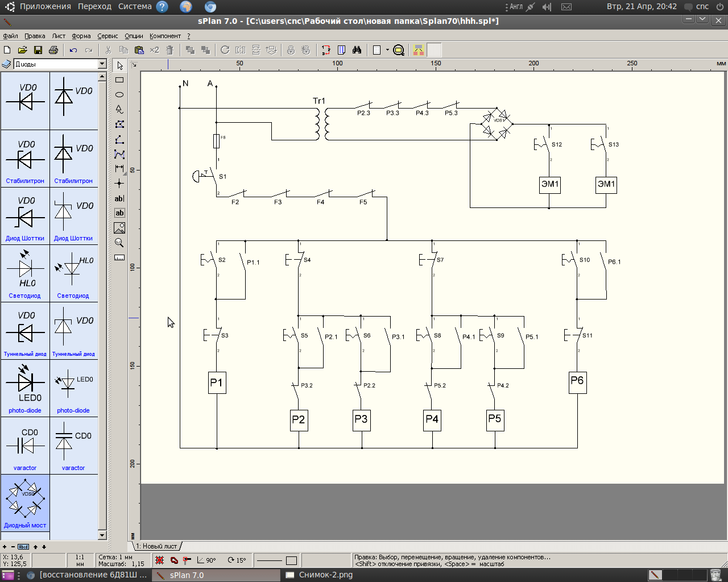Viewport: 728px width, 582px height.
Task: Select the Rectangle drawing tool
Action: point(119,80)
